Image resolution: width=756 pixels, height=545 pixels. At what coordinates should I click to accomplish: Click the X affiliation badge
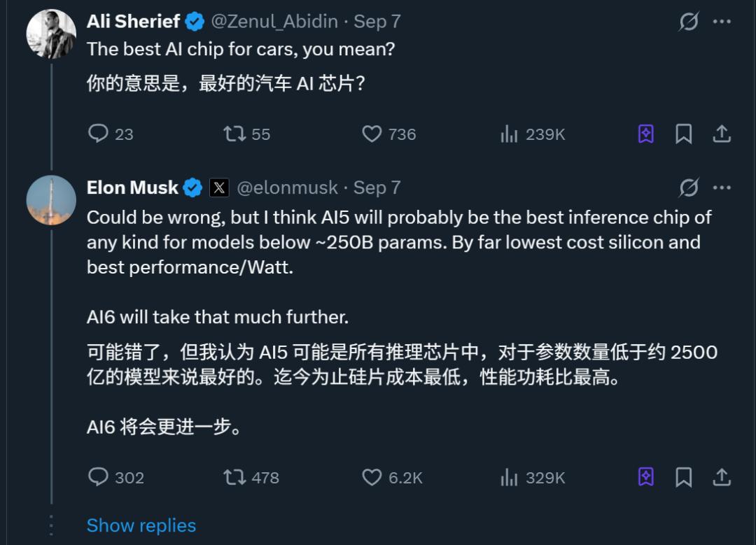(x=219, y=187)
